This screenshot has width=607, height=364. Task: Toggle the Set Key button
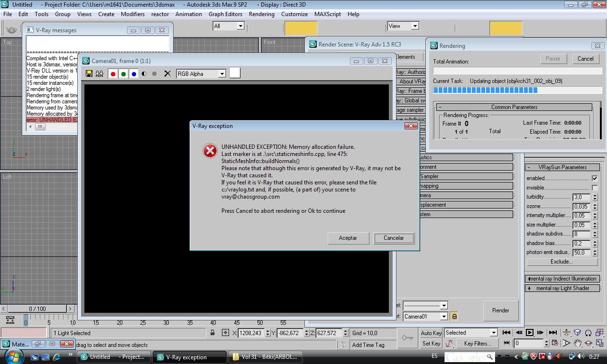431,343
